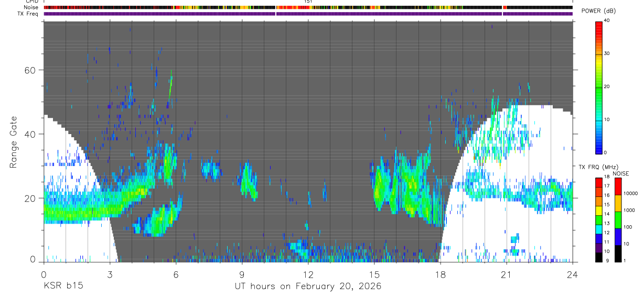Pick the cyan 12-13 MHz frequency swatch
This screenshot has height=297, width=644.
598,229
